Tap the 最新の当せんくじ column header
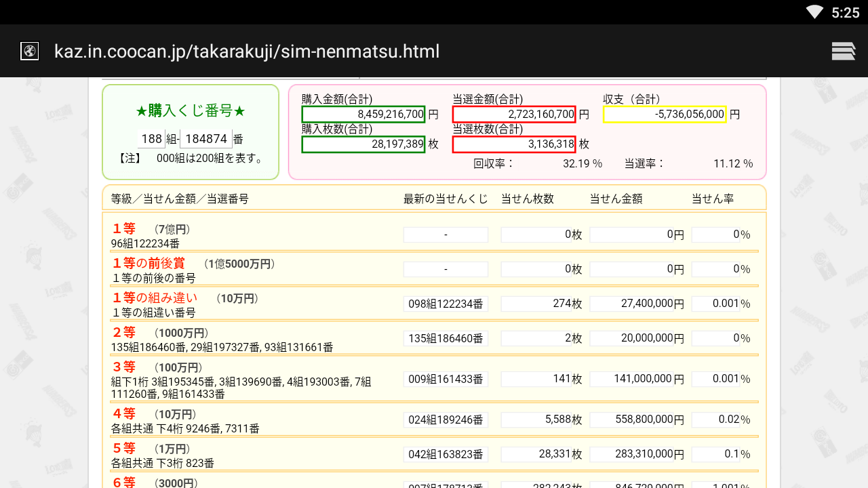The height and width of the screenshot is (488, 868). click(446, 199)
